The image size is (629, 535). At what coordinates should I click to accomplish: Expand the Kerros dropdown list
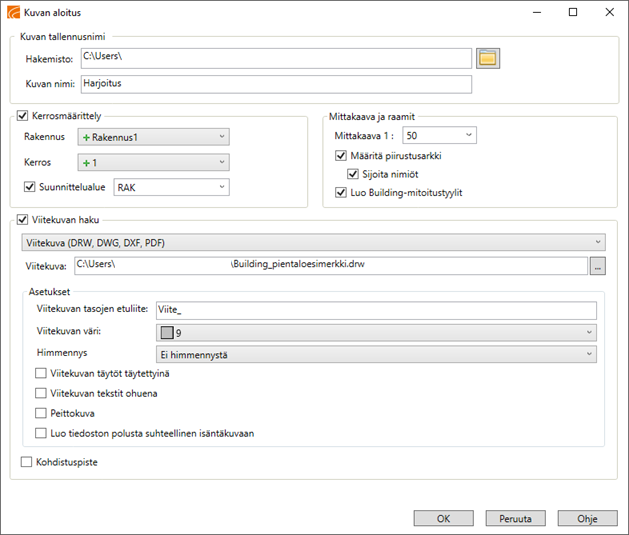point(154,162)
